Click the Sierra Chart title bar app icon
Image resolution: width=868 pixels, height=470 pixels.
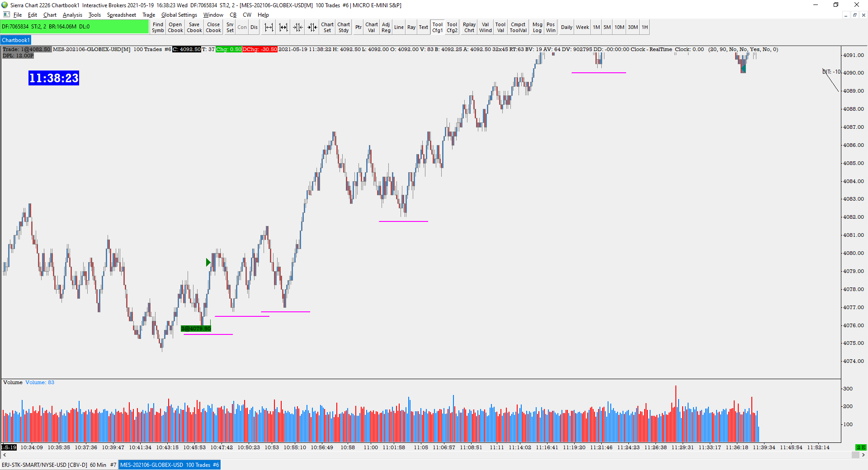tap(5, 5)
